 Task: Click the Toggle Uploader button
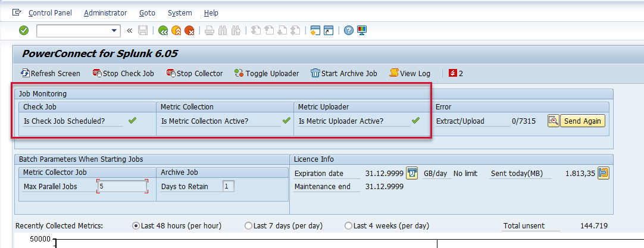[x=267, y=73]
